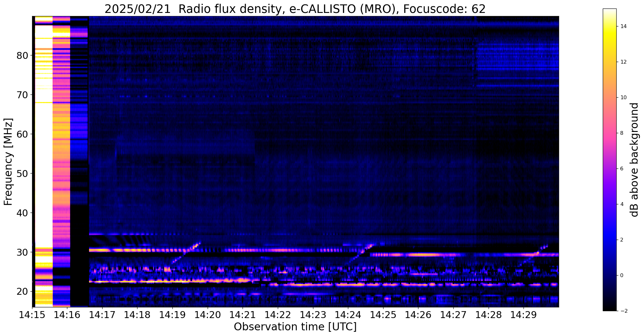Click the 14:19 time tick label
Image resolution: width=644 pixels, height=336 pixels.
pos(172,314)
